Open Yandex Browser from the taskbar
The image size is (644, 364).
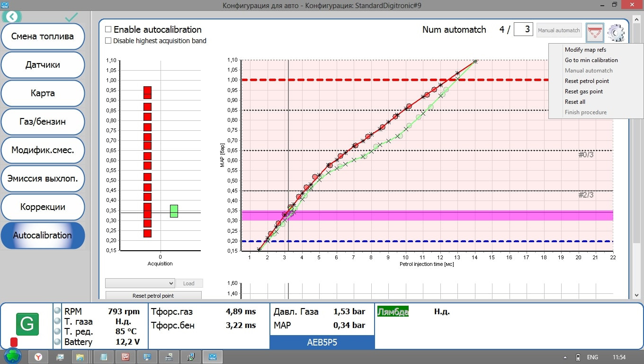click(x=38, y=357)
